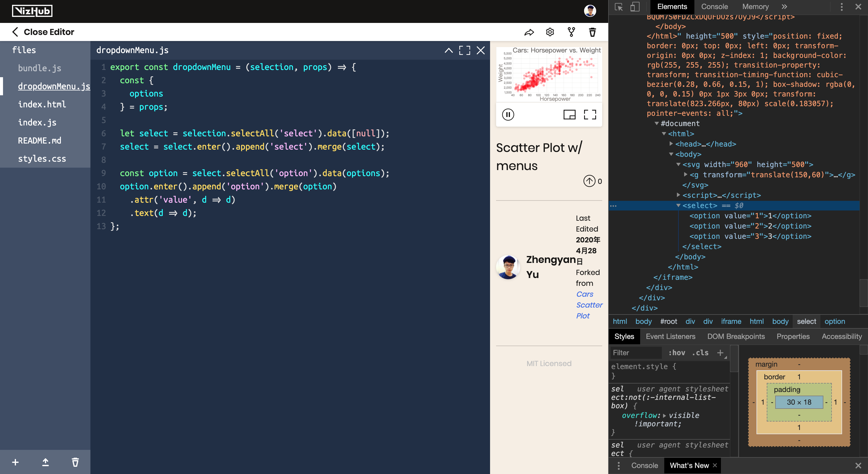This screenshot has height=474, width=868.
Task: Click the VizHub logo
Action: coord(32,11)
